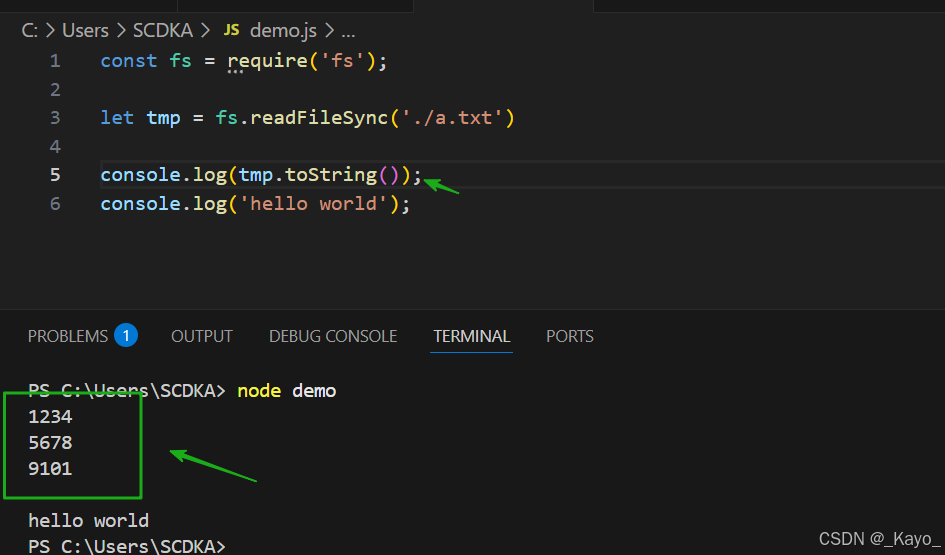The width and height of the screenshot is (945, 555).
Task: Open the SCDKA breadcrumb folder
Action: click(x=163, y=30)
